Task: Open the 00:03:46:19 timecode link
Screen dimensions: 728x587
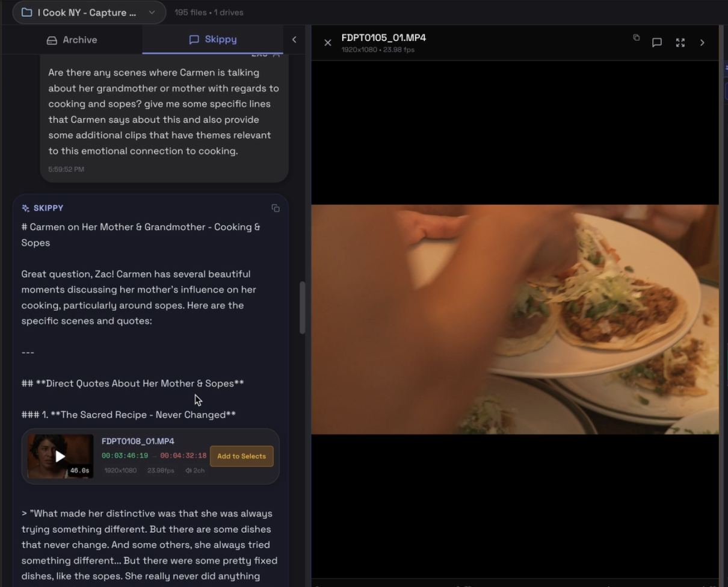Action: point(124,456)
